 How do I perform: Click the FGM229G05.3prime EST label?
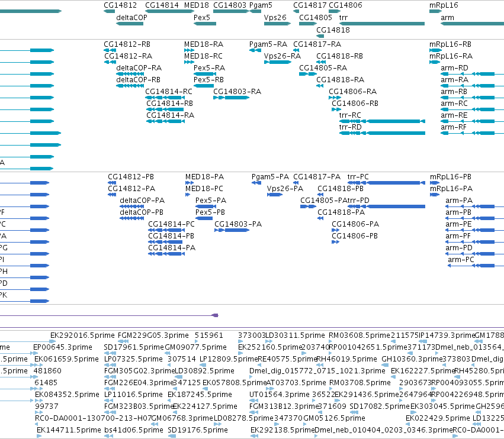(x=153, y=335)
